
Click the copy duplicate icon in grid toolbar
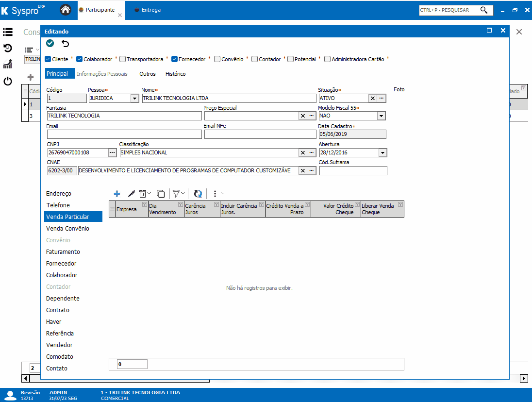point(161,193)
